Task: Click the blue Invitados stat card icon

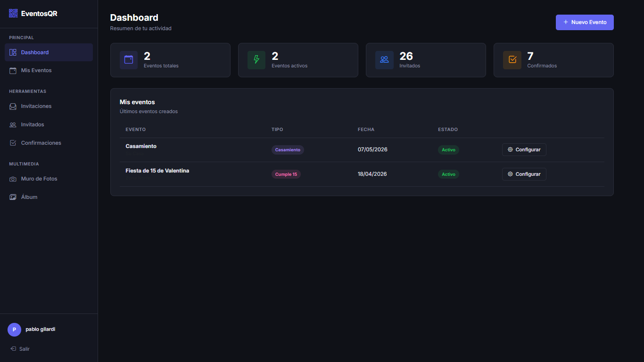Action: pyautogui.click(x=384, y=60)
